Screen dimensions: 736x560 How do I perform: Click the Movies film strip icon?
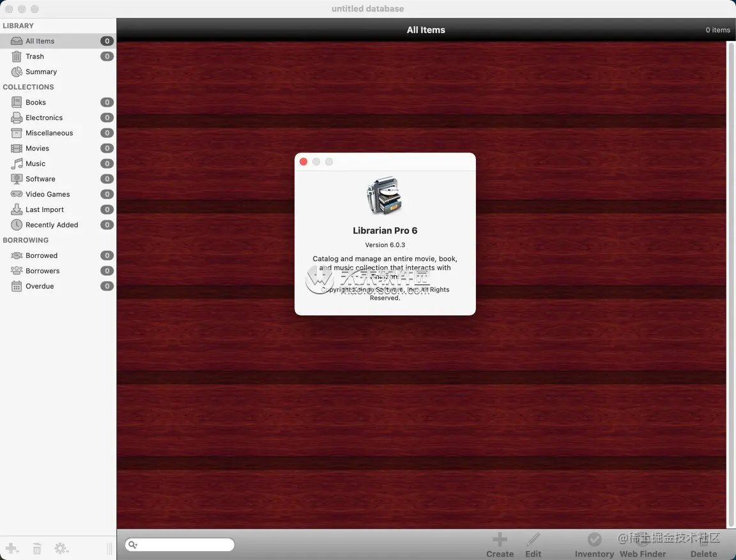(x=17, y=148)
